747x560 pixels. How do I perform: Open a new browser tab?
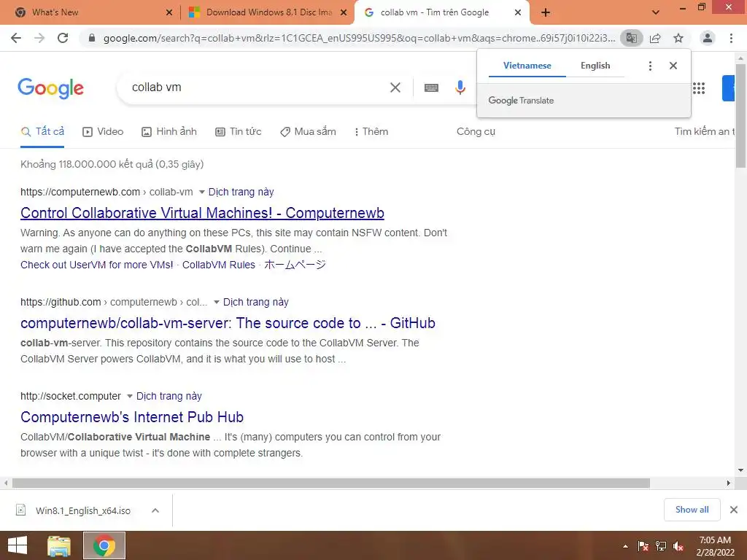click(546, 12)
